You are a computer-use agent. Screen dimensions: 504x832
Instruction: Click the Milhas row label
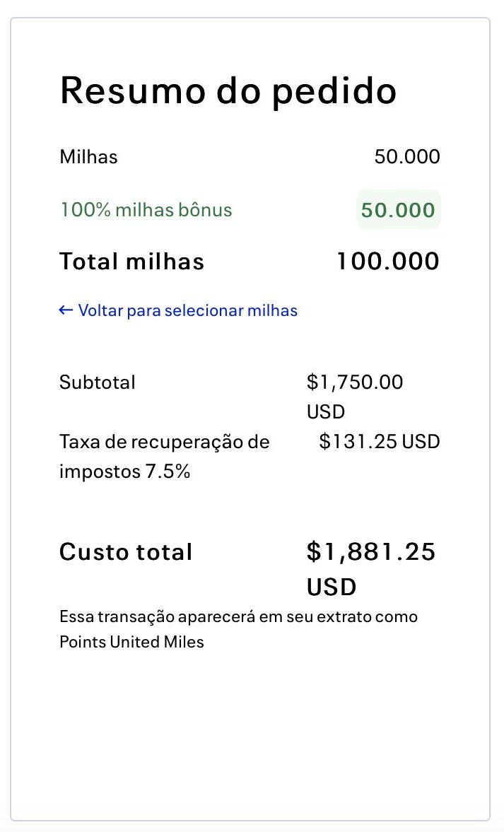(88, 156)
